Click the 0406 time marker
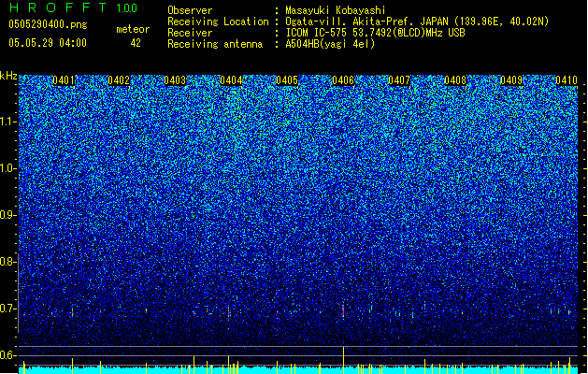The width and height of the screenshot is (588, 374). tap(343, 80)
